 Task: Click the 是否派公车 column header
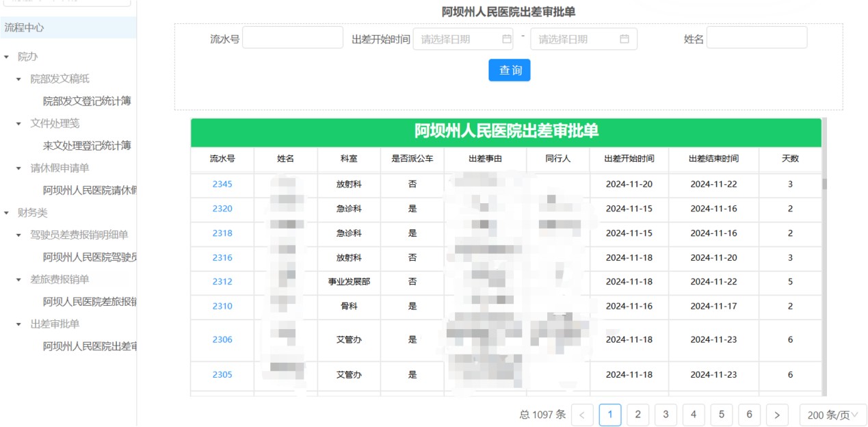pyautogui.click(x=412, y=159)
